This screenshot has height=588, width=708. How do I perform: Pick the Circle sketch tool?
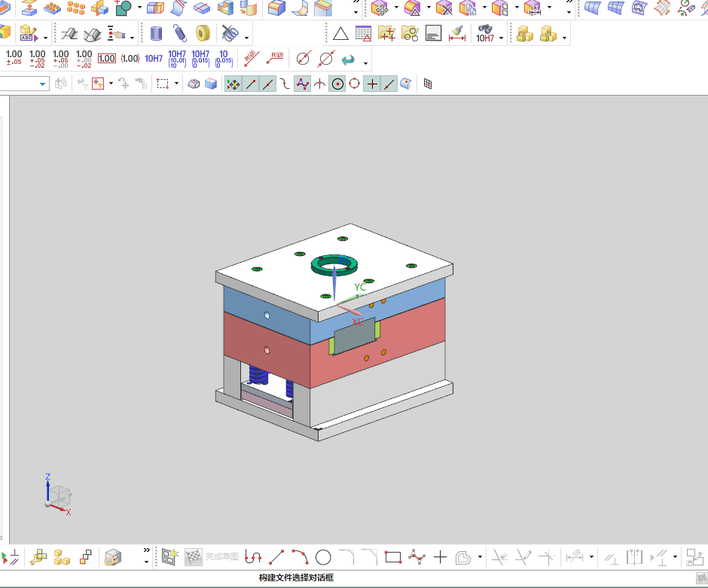click(x=323, y=557)
